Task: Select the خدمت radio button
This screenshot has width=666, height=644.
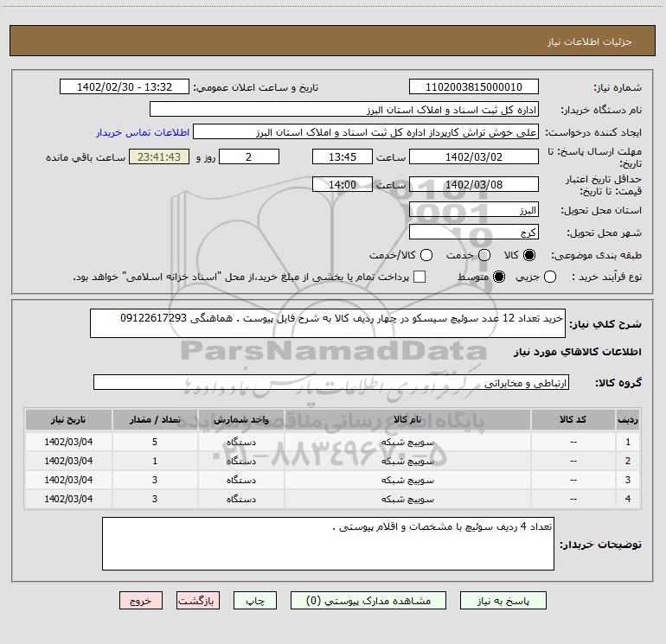Action: [484, 255]
